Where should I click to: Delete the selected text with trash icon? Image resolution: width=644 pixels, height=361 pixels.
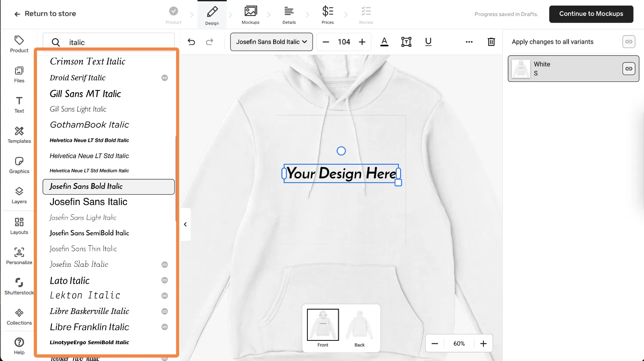click(491, 42)
